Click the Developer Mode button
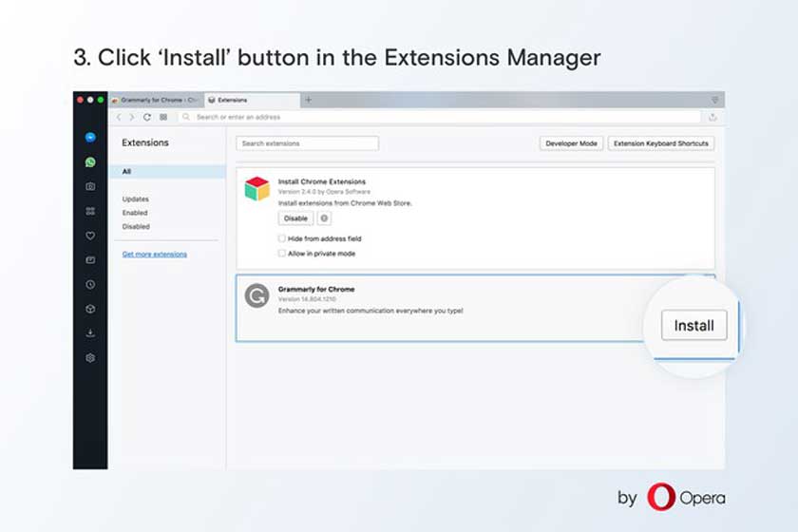The height and width of the screenshot is (532, 798). point(572,143)
